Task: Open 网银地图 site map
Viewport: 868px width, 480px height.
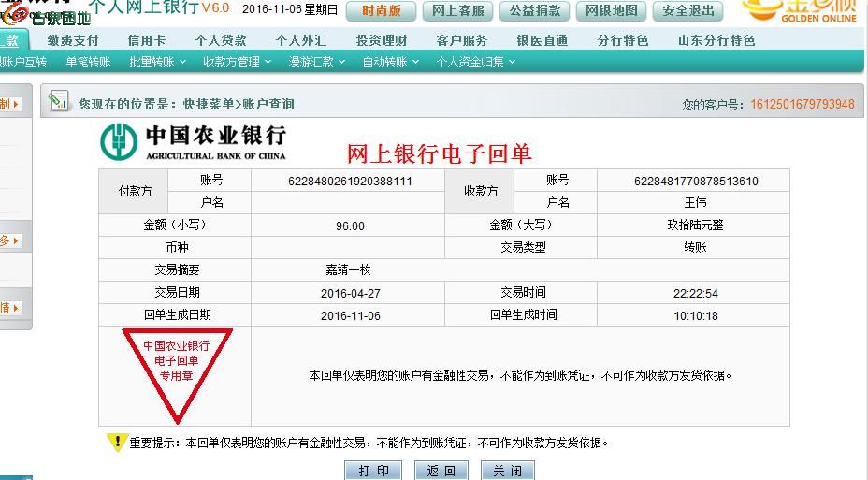Action: [x=611, y=10]
